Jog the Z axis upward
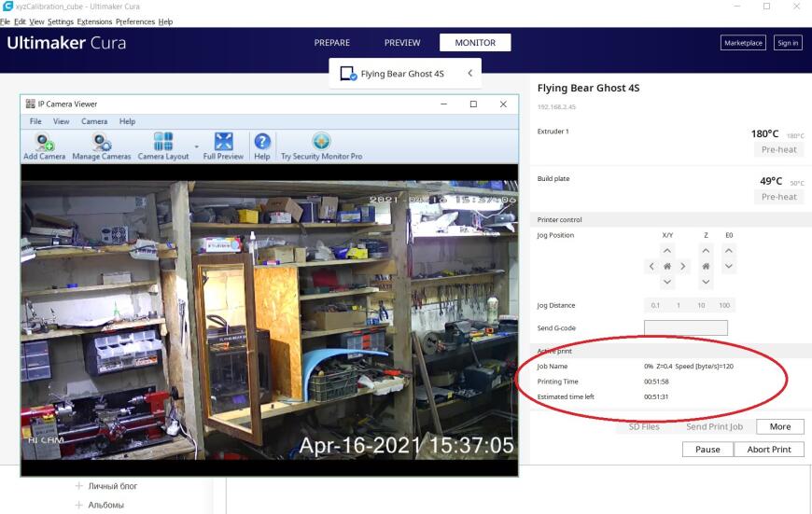The image size is (812, 514). tap(706, 251)
